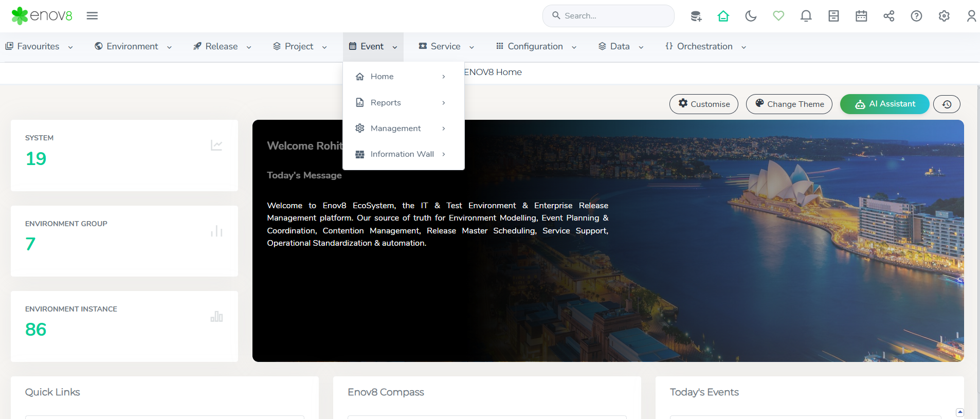Viewport: 980px width, 419px height.
Task: Toggle the hamburger sidebar menu
Action: (92, 16)
